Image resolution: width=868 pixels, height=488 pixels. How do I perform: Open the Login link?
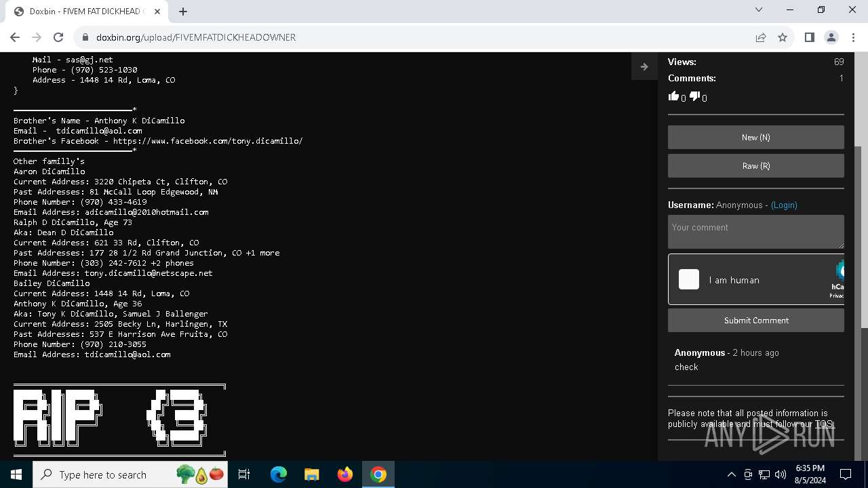(784, 205)
